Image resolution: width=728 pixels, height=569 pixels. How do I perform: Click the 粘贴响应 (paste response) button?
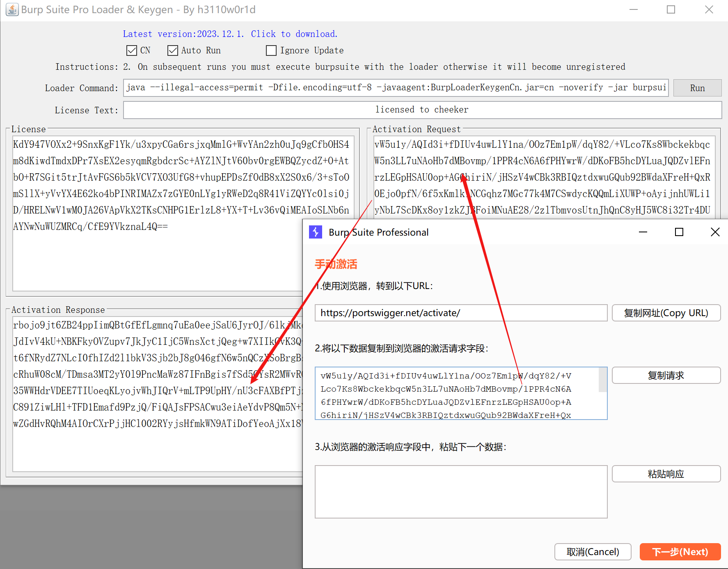666,474
